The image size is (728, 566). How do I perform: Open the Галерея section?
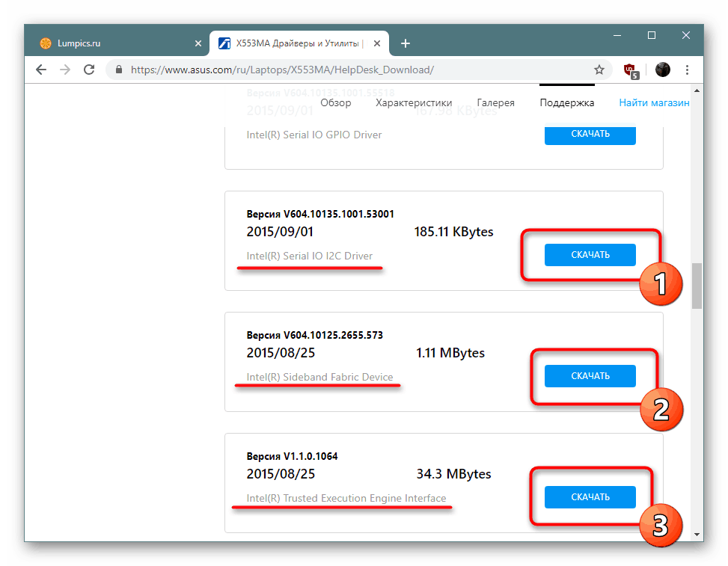(x=495, y=102)
